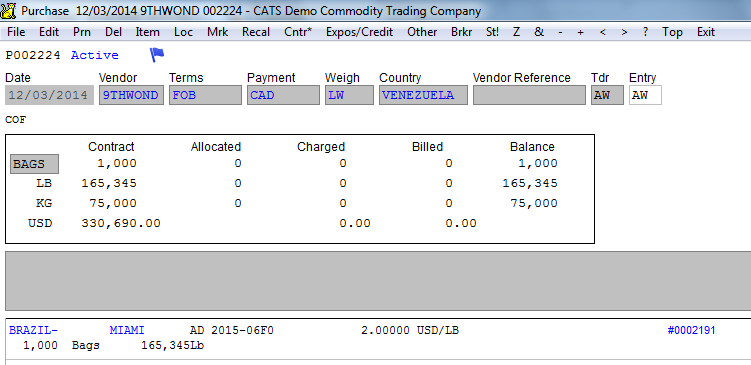Click the Weigh field LW

pos(349,95)
